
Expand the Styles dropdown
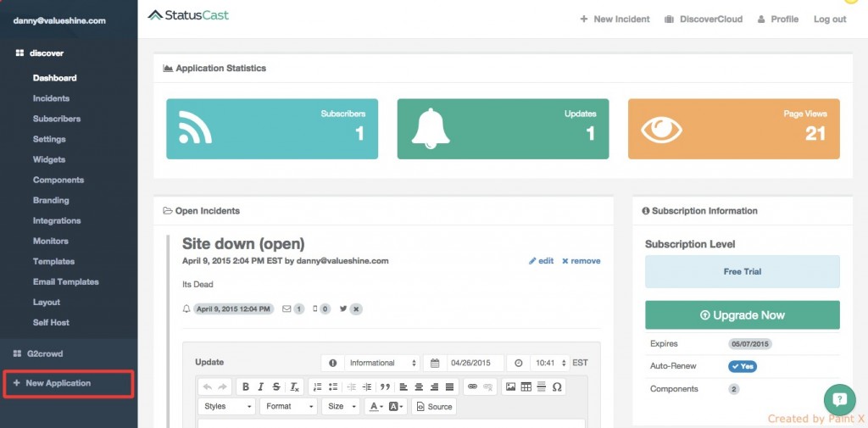pyautogui.click(x=226, y=407)
